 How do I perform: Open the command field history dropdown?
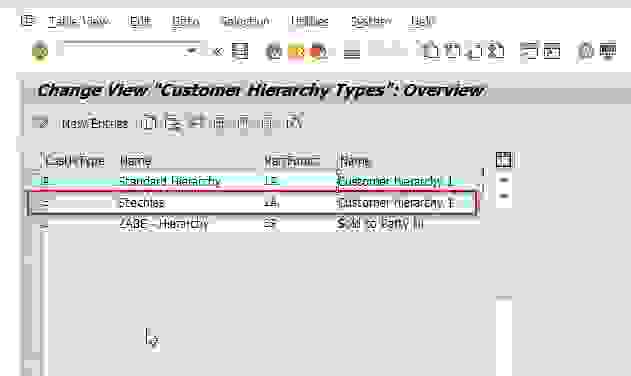192,51
